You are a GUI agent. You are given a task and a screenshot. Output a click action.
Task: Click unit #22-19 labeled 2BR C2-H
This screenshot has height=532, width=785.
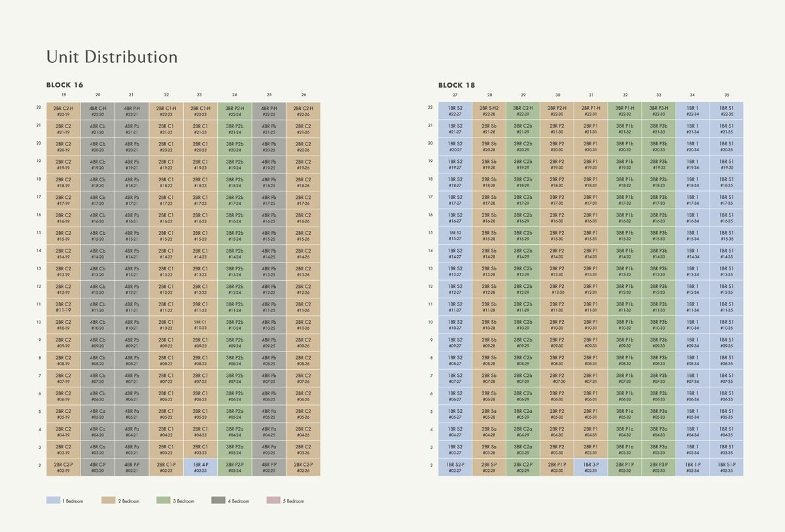pos(63,111)
